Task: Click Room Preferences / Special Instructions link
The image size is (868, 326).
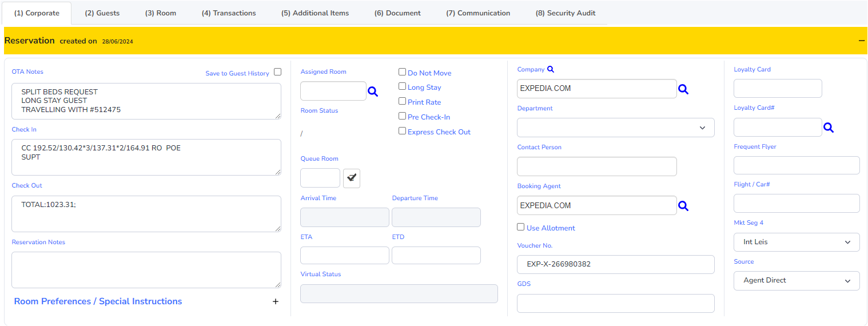Action: 98,301
